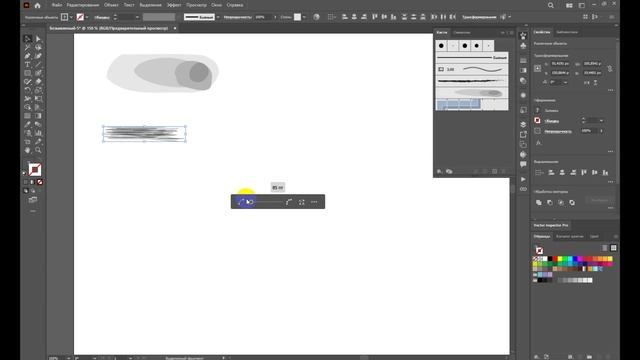The width and height of the screenshot is (640, 360).
Task: Select the Rectangle tool
Action: pos(27,73)
